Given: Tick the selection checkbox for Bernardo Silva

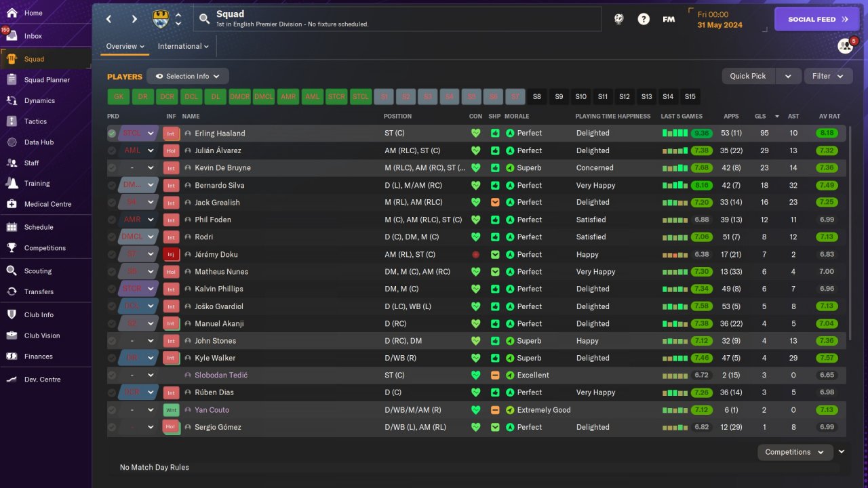Looking at the screenshot, I should tap(112, 185).
